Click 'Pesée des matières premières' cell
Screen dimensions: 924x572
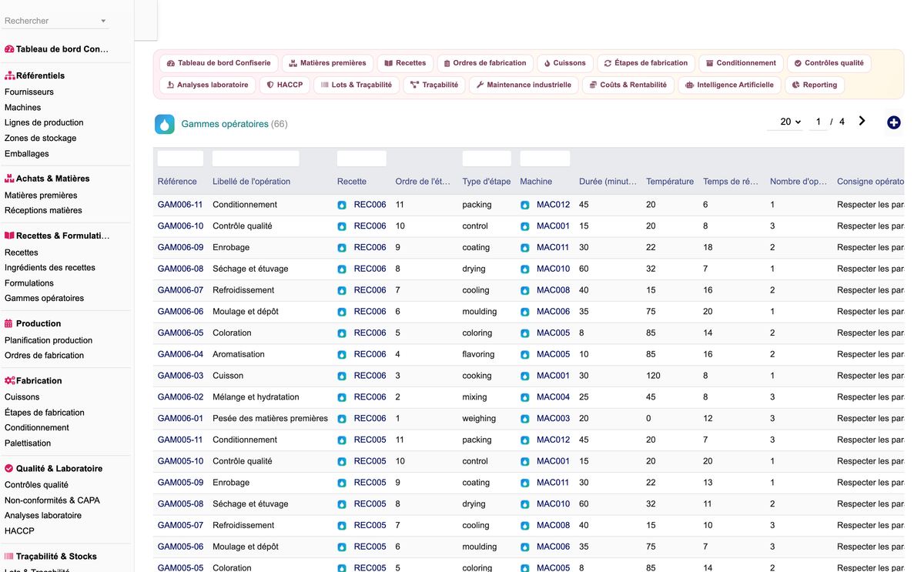(270, 419)
